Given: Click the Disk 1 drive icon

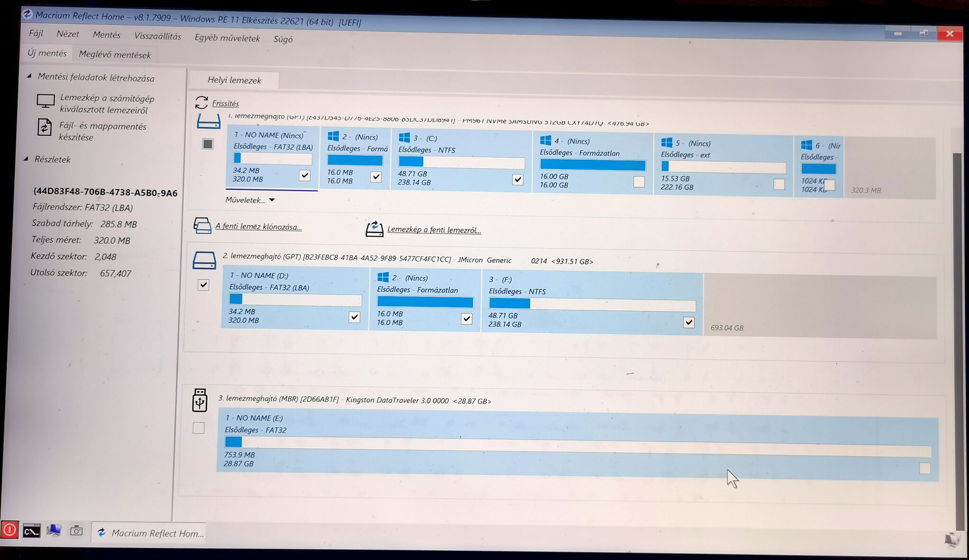Looking at the screenshot, I should pos(209,121).
